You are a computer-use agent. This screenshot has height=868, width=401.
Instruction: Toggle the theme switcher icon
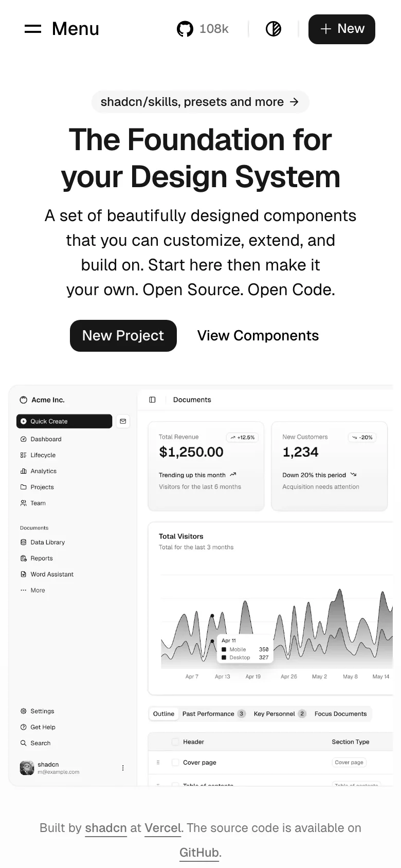[x=274, y=29]
